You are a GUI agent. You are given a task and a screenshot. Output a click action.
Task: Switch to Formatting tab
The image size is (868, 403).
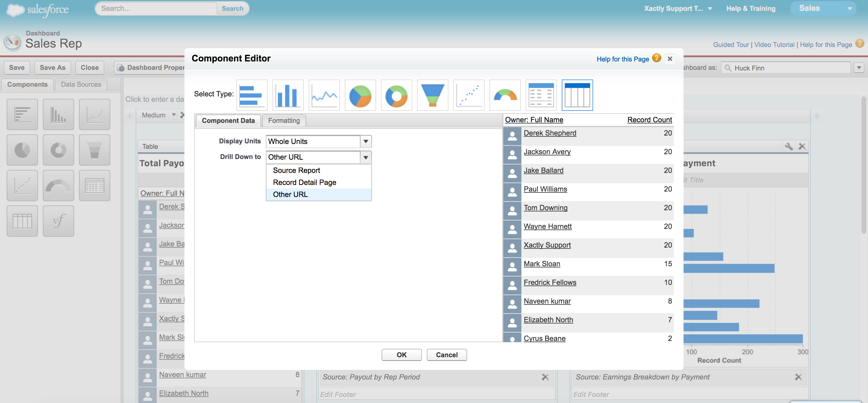(284, 120)
